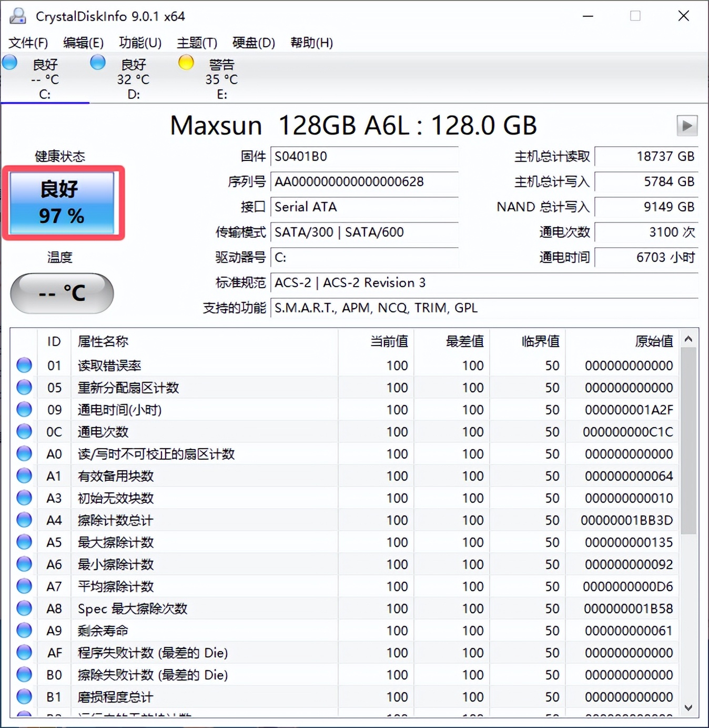Click host total writes value 5784 GB
Viewport: 709px width, 728px height.
646,181
